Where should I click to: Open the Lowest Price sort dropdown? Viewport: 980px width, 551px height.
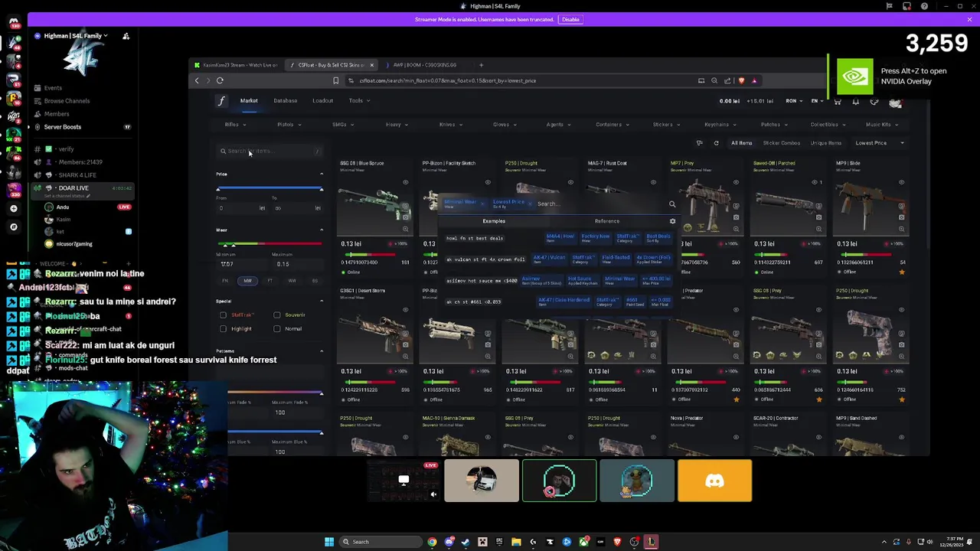click(x=879, y=143)
